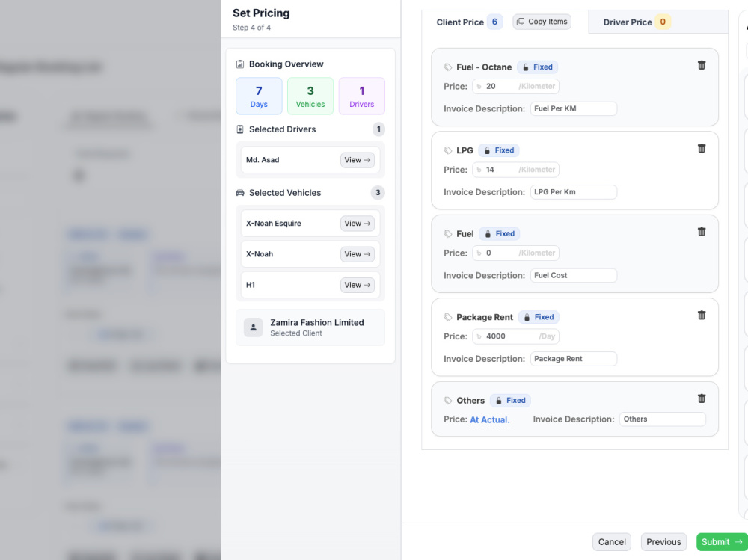Toggle the Fixed lock badge on Others
Viewport: 748px width, 560px height.
pyautogui.click(x=510, y=400)
